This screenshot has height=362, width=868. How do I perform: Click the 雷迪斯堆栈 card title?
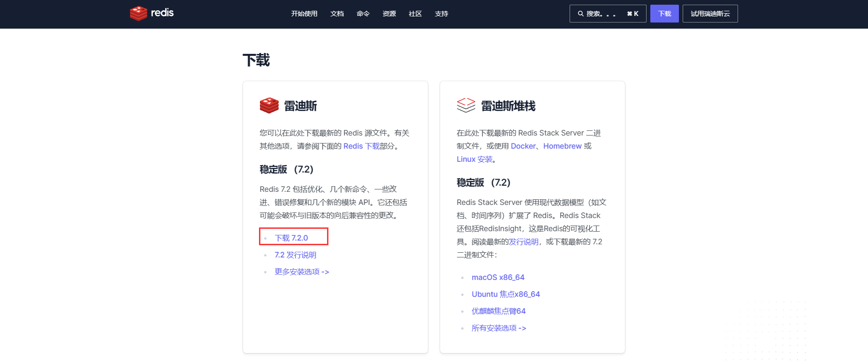click(509, 106)
